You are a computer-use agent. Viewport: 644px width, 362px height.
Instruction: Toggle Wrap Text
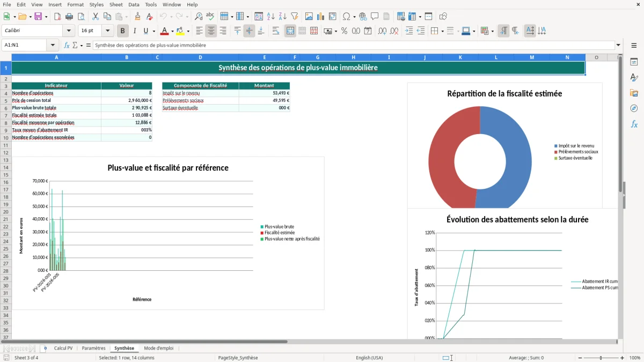(276, 31)
